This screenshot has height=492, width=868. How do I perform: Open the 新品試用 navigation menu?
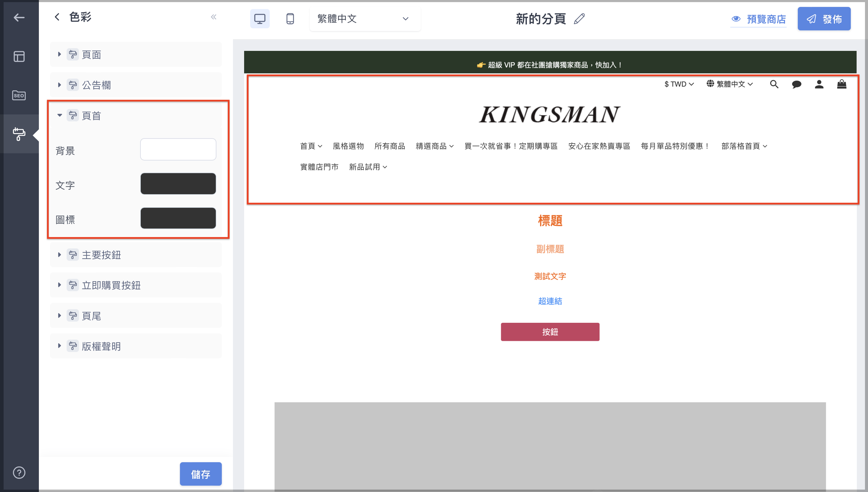tap(368, 167)
